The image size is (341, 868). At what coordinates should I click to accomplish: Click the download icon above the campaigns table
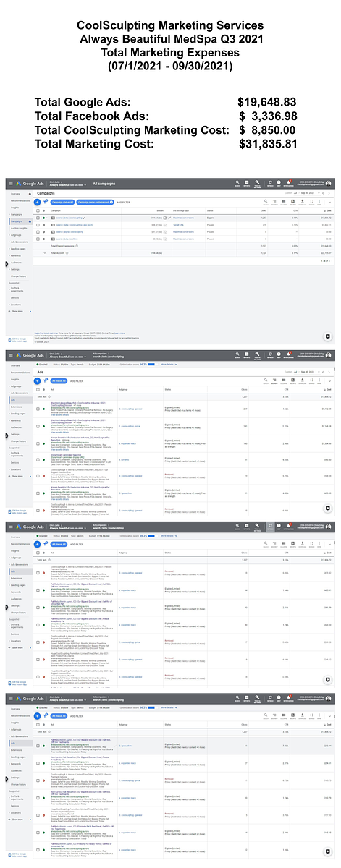point(302,202)
